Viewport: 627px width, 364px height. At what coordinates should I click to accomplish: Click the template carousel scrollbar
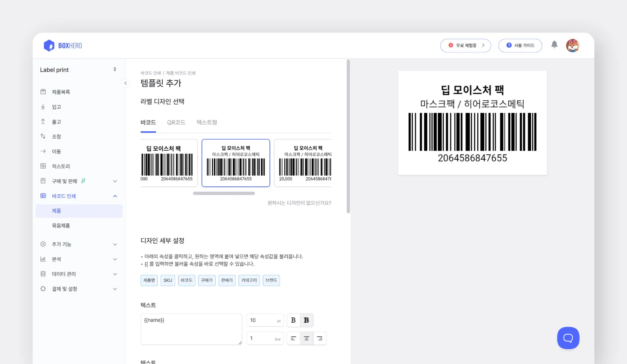[x=224, y=193]
